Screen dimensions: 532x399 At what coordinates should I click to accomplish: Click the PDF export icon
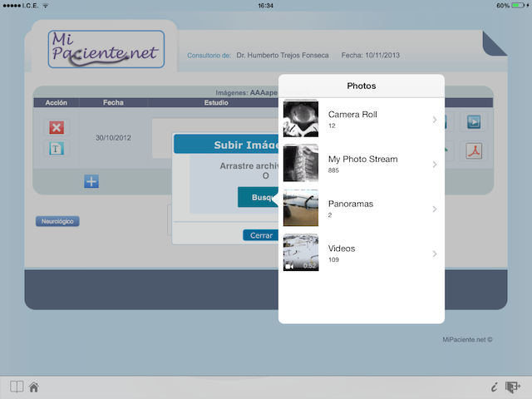pyautogui.click(x=474, y=150)
